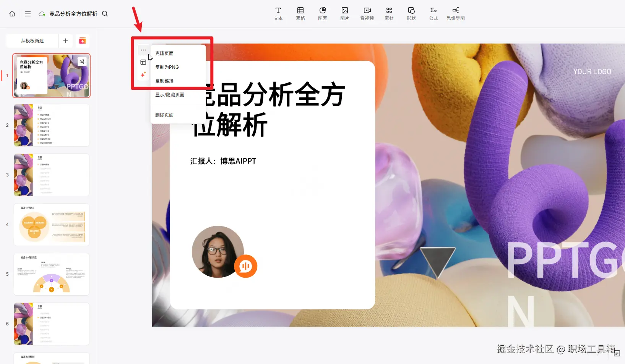Select slide 4 竞品分析定义 thumbnail
This screenshot has height=364, width=625.
pyautogui.click(x=52, y=225)
